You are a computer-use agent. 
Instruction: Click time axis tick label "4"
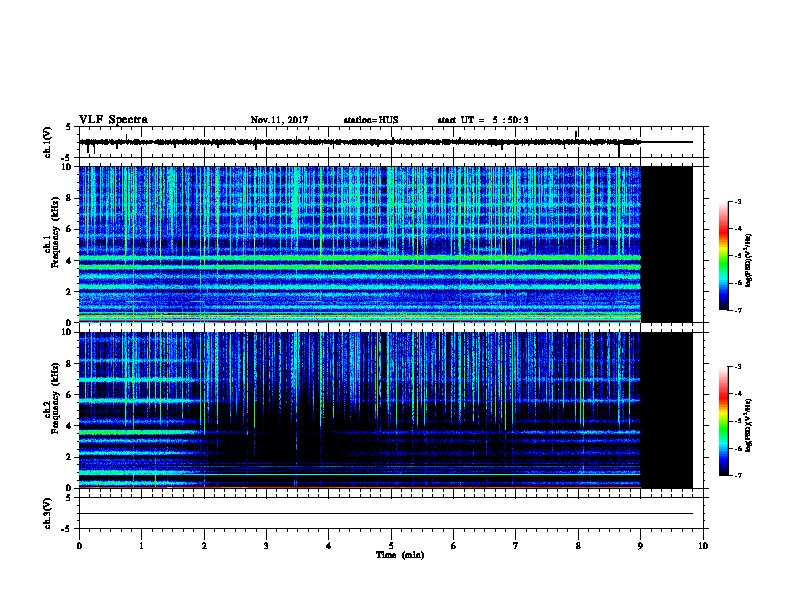pyautogui.click(x=329, y=545)
